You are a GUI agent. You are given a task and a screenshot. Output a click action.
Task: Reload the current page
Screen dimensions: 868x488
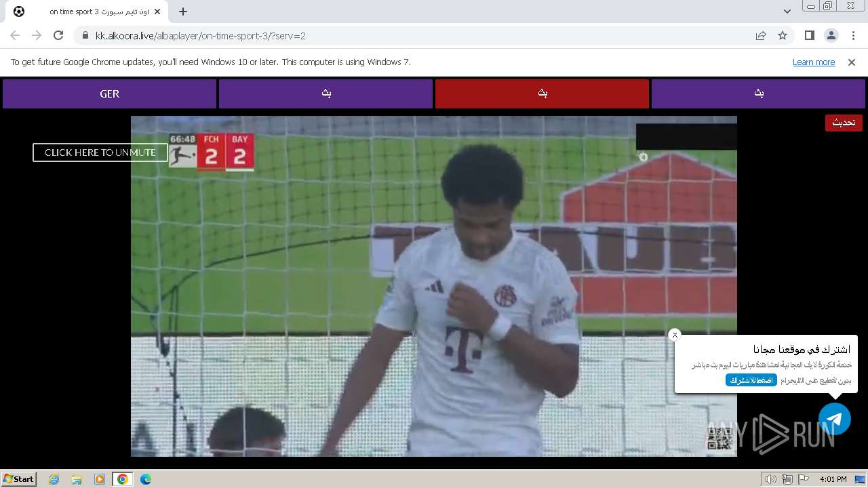[x=58, y=35]
